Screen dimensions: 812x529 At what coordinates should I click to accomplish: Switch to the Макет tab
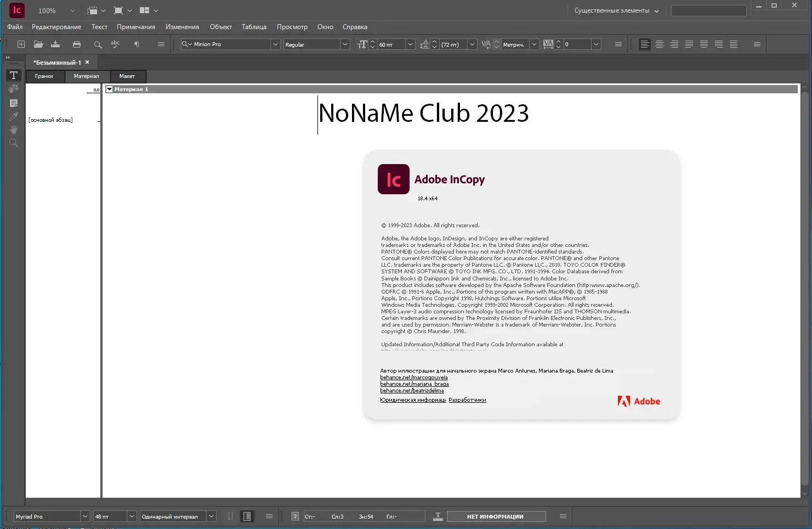pyautogui.click(x=127, y=76)
